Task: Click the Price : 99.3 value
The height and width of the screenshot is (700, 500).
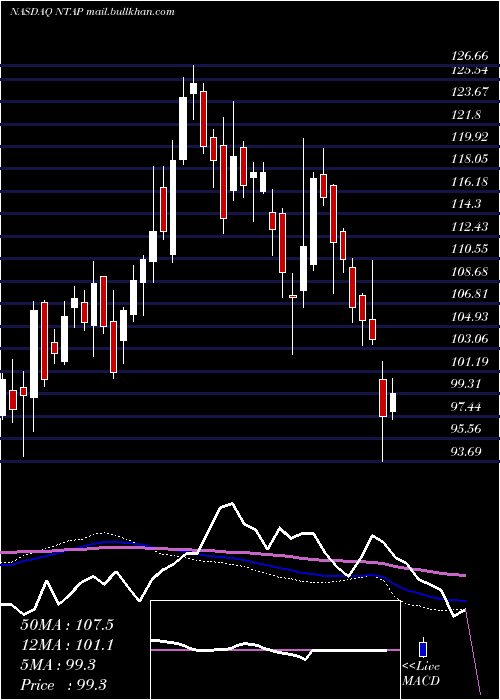Action: (64, 685)
